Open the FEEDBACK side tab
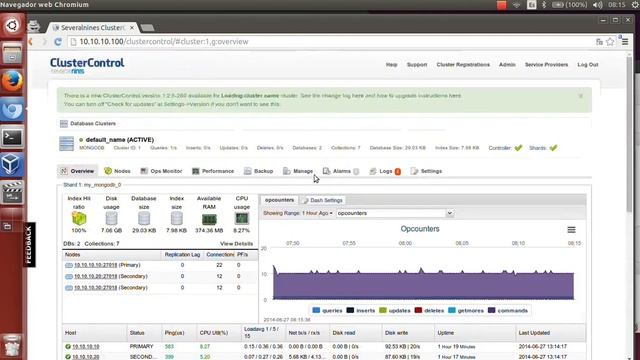The width and height of the screenshot is (640, 360). click(x=29, y=244)
